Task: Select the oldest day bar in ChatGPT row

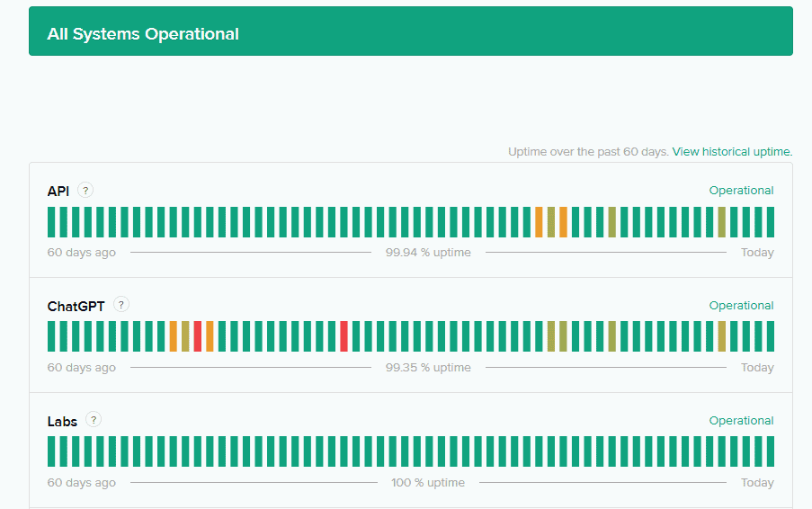Action: click(51, 336)
